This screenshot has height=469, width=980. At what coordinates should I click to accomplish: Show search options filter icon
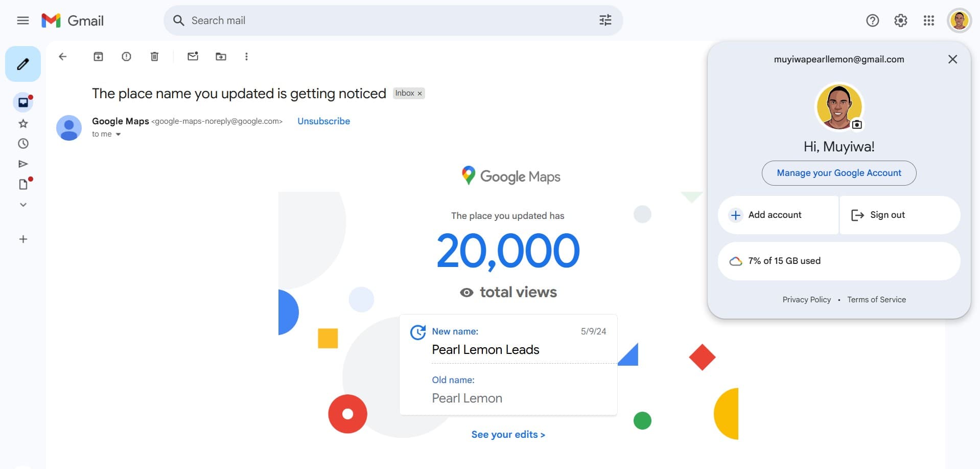pyautogui.click(x=605, y=20)
